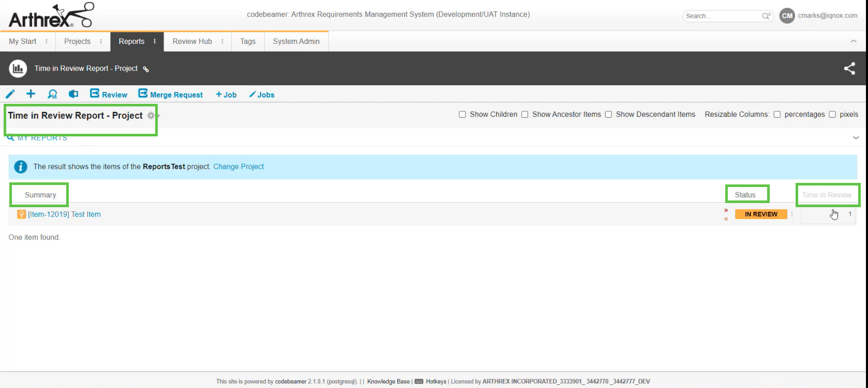868x388 pixels.
Task: Enable the Show Children checkbox
Action: pos(462,115)
